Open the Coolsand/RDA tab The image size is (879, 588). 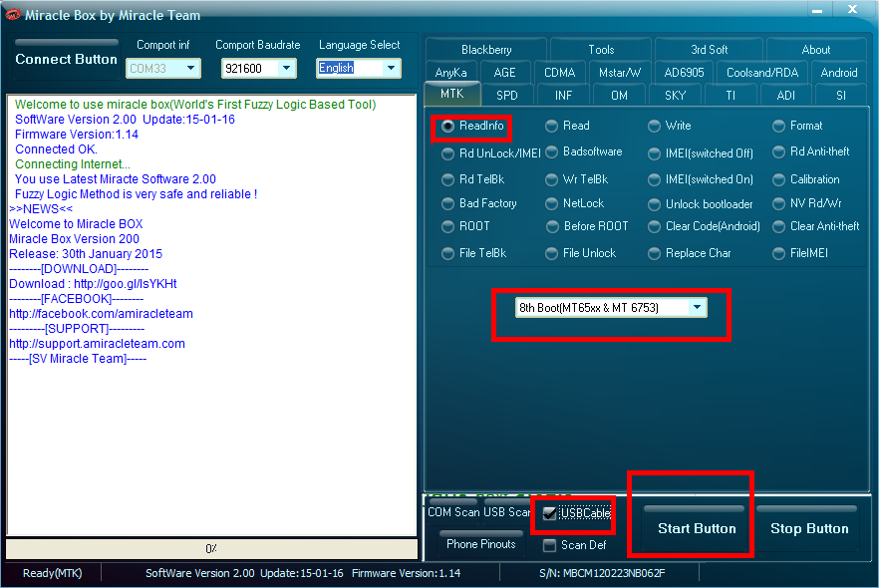click(x=762, y=73)
